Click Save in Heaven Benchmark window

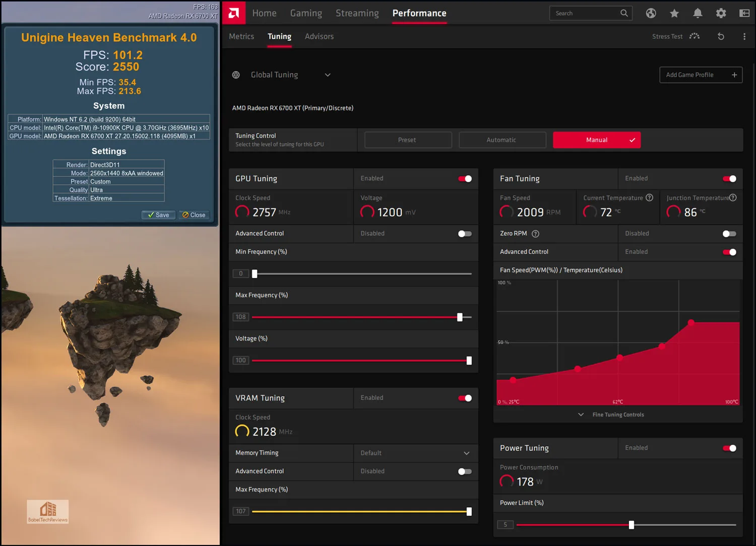coord(158,215)
